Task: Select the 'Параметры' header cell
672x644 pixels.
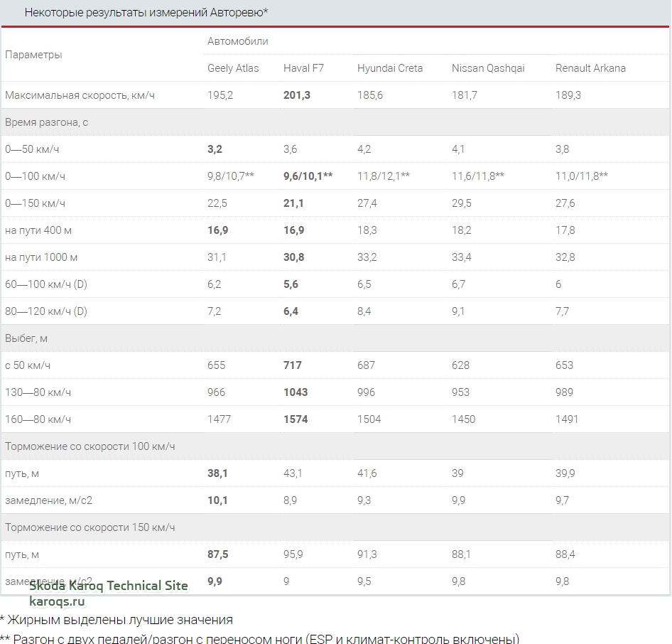Action: pyautogui.click(x=33, y=55)
